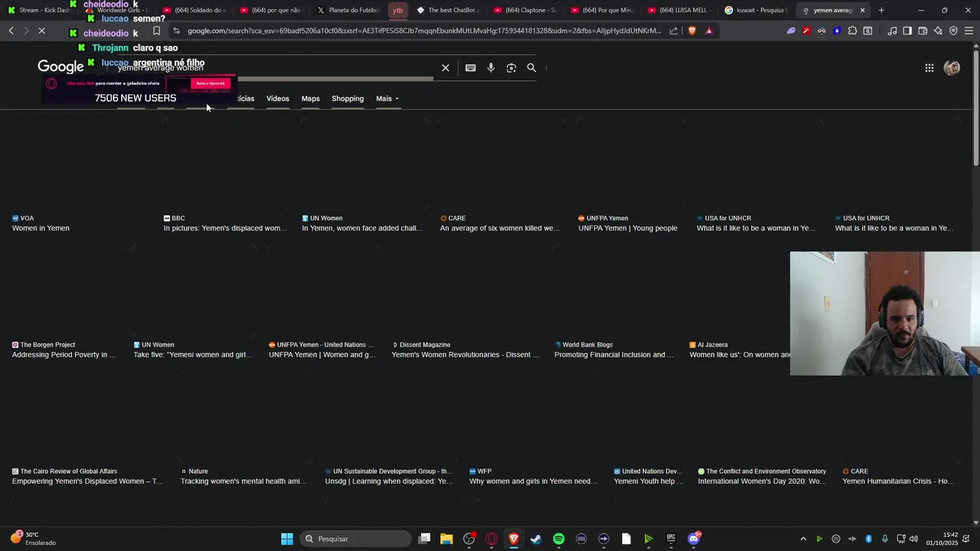Close the 'yemen average' browser tab
This screenshot has width=980, height=551.
pos(862,10)
